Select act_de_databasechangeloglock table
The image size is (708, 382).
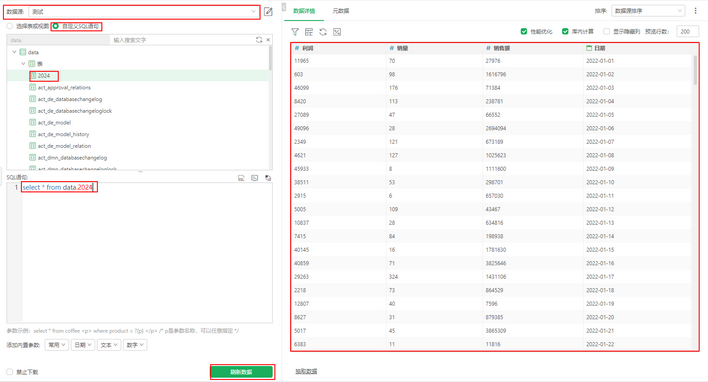(x=75, y=111)
